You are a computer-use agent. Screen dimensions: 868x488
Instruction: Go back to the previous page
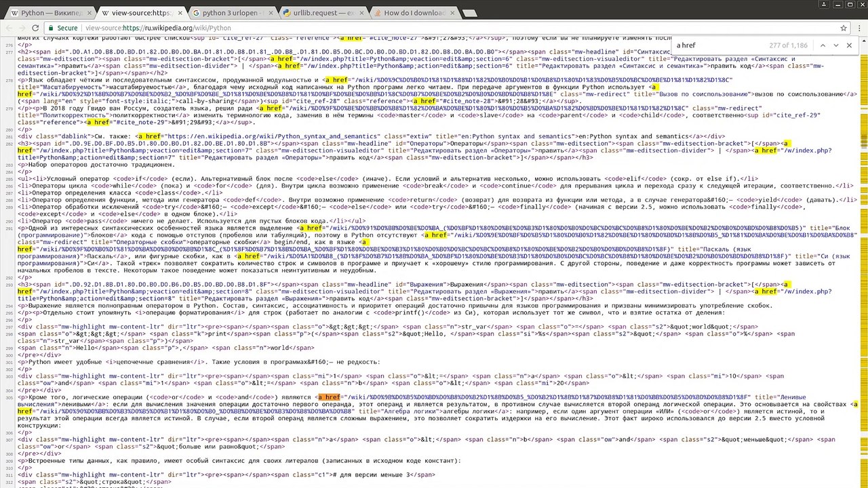tap(9, 28)
